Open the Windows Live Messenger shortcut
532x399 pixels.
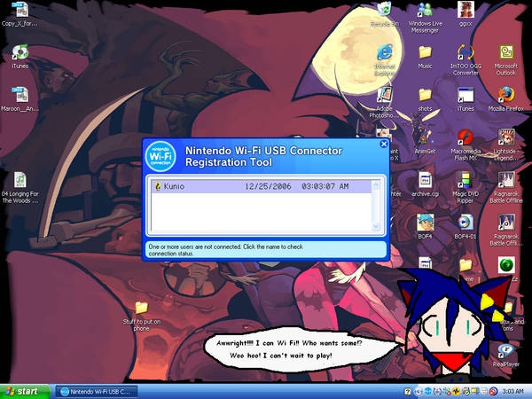[x=425, y=11]
